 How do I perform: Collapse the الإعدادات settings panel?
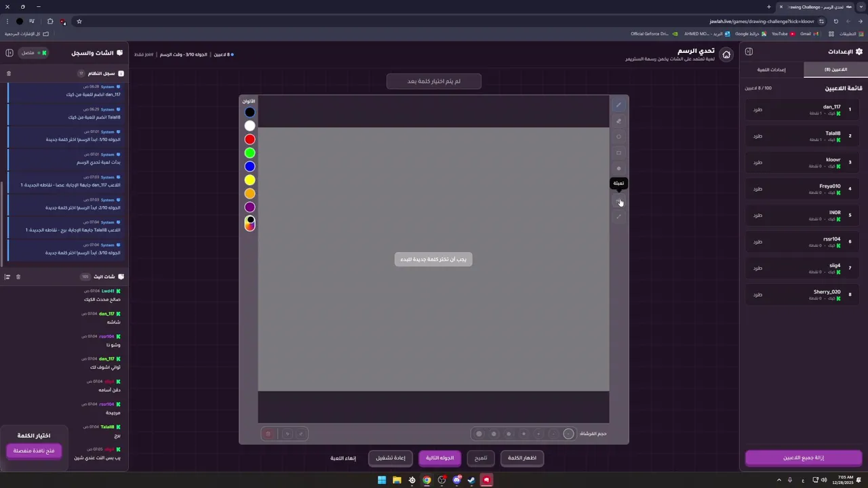[x=749, y=52]
